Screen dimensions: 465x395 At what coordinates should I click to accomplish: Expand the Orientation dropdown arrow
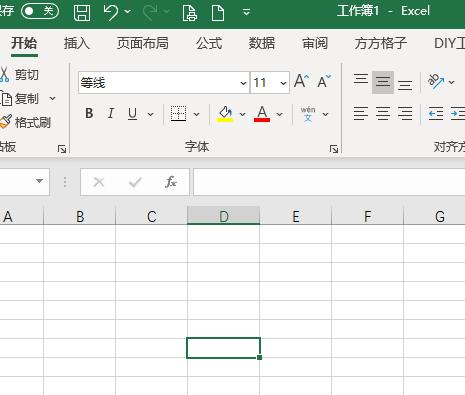coord(452,82)
